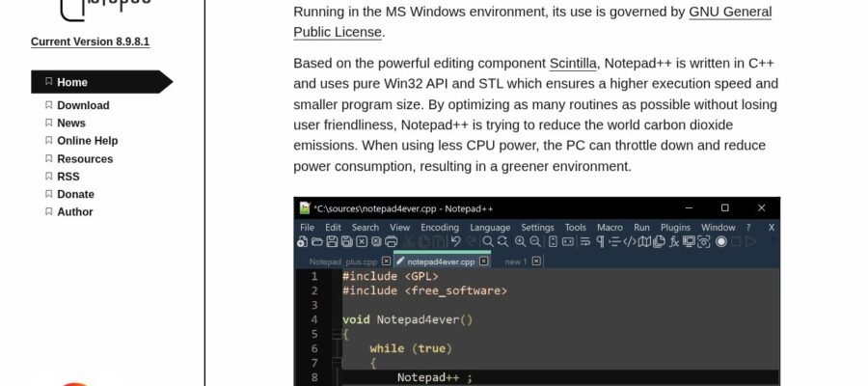Viewport: 868px width, 386px height.
Task: Open Function List fx toolbar icon
Action: point(674,241)
